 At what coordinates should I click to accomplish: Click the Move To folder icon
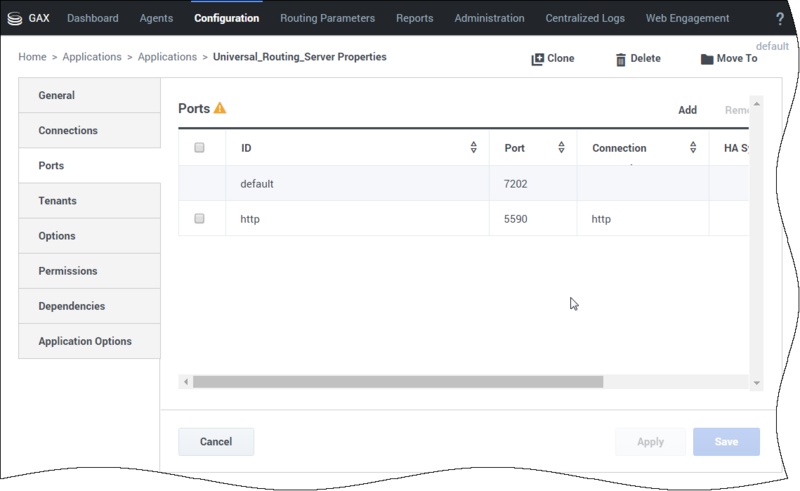[707, 59]
